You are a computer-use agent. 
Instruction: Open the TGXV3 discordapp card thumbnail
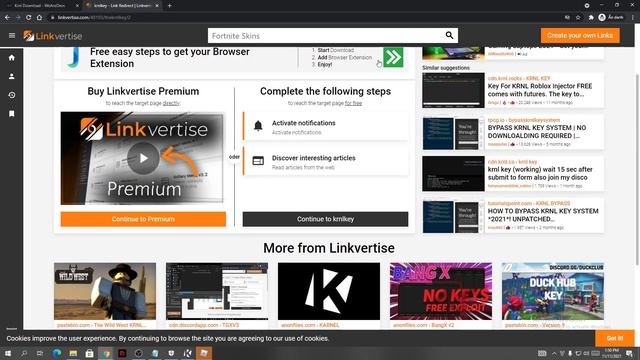[217, 291]
